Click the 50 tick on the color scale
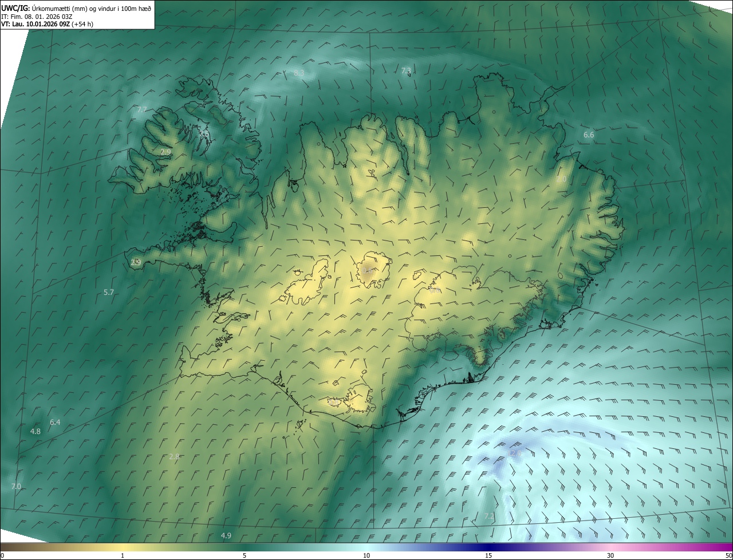 (x=728, y=556)
